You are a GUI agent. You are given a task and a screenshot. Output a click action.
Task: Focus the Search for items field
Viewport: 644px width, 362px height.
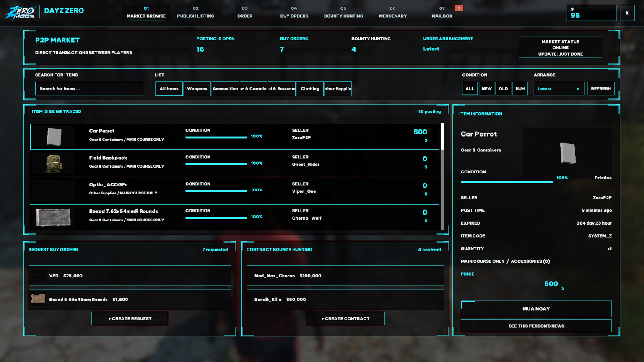89,88
